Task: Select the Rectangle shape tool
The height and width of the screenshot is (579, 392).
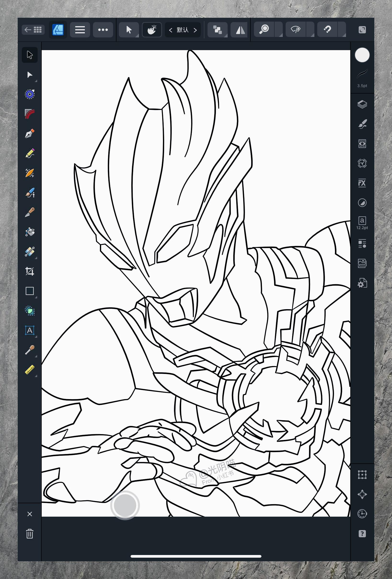Action: pos(30,291)
